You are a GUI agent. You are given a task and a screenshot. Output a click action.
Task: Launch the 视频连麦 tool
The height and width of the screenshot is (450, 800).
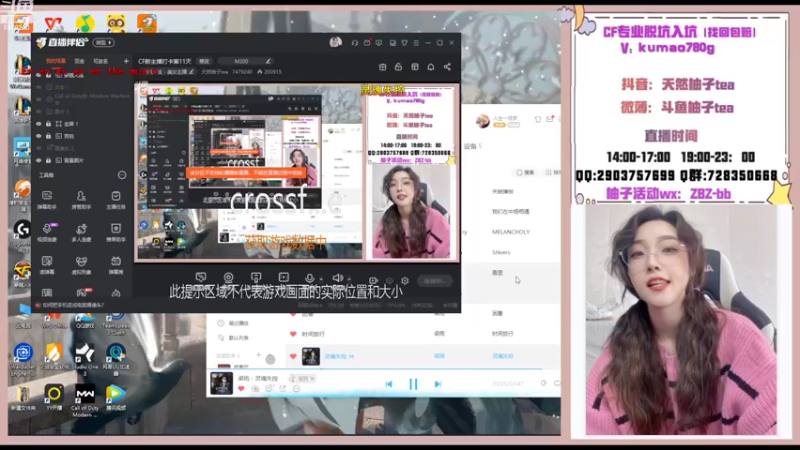pos(46,232)
